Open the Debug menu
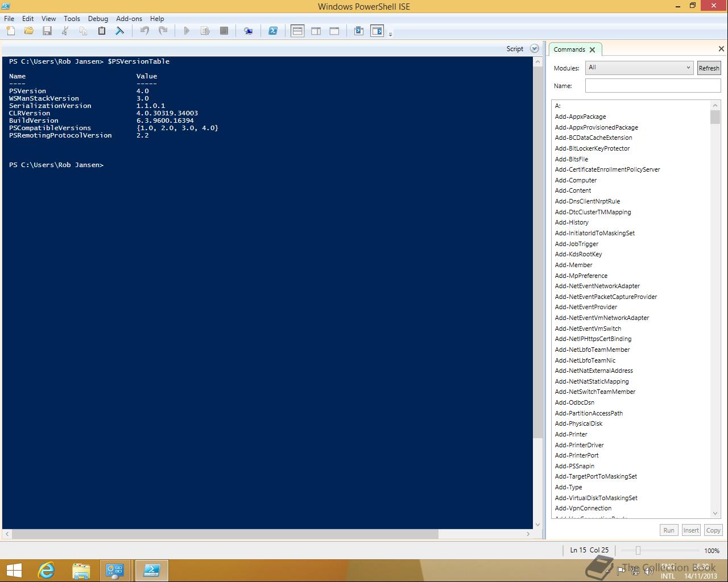Image resolution: width=728 pixels, height=582 pixels. coord(98,19)
